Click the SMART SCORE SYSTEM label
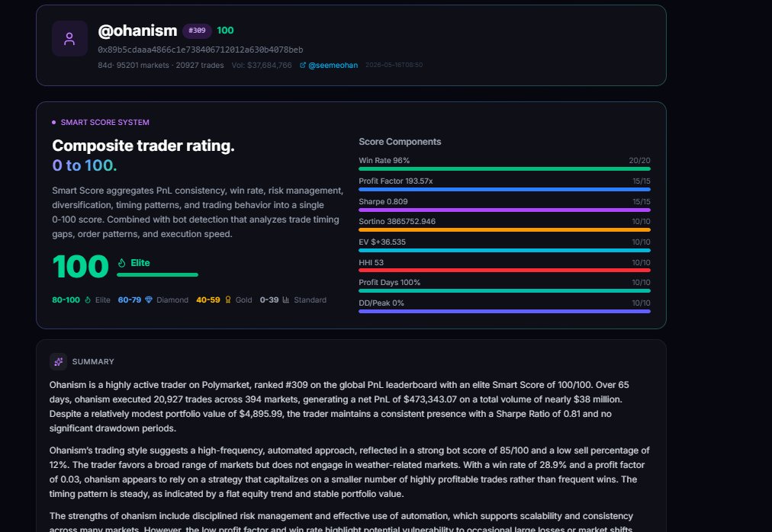Viewport: 772px width, 532px height. [x=105, y=122]
